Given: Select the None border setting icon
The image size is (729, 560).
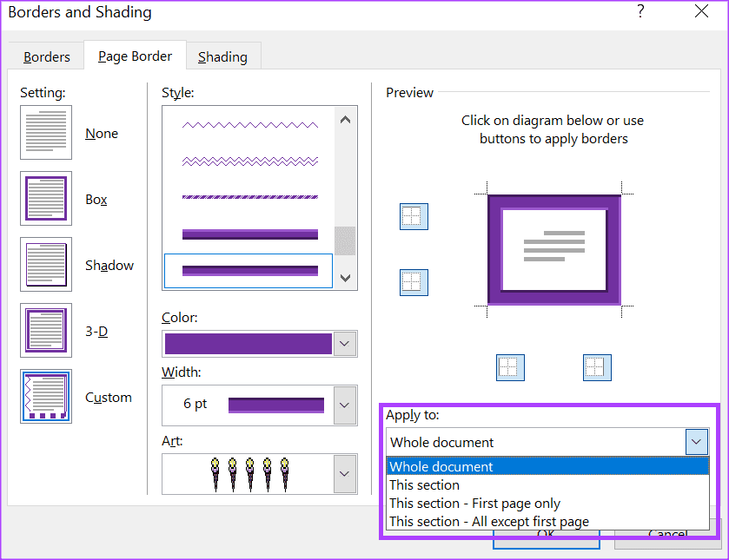Looking at the screenshot, I should coord(46,133).
